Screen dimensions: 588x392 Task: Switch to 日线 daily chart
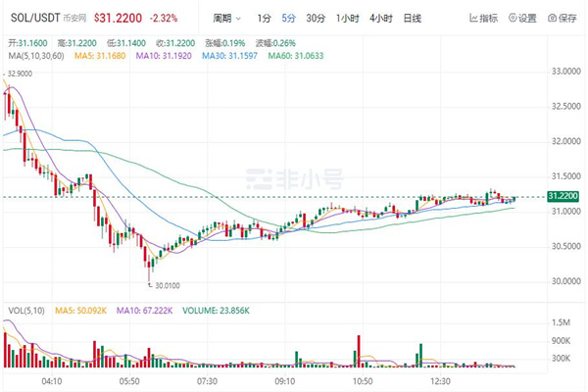tap(413, 19)
